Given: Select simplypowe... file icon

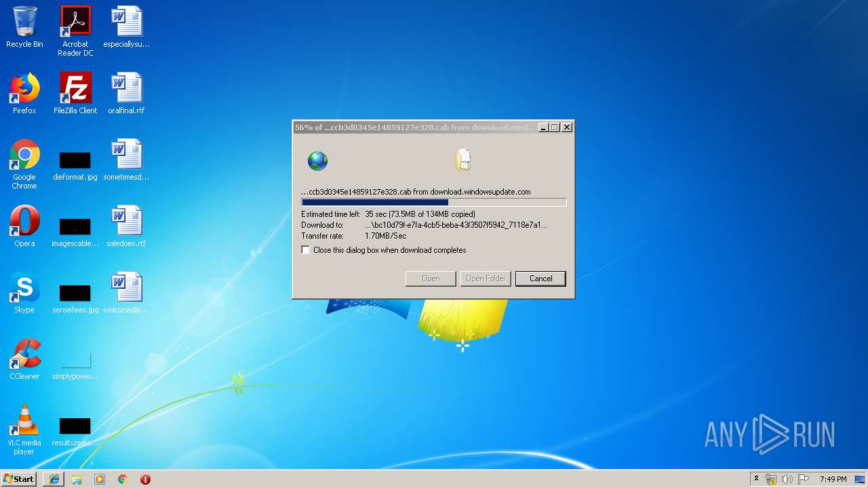Looking at the screenshot, I should 75,366.
